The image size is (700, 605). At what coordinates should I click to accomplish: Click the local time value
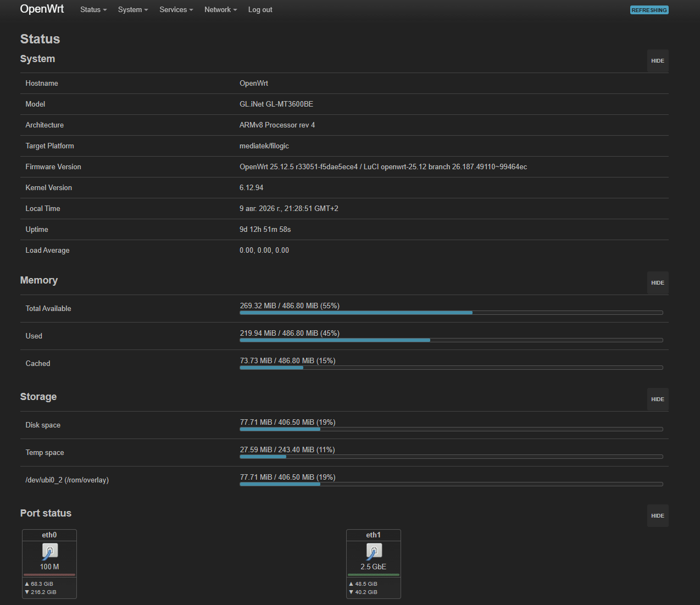(x=289, y=209)
